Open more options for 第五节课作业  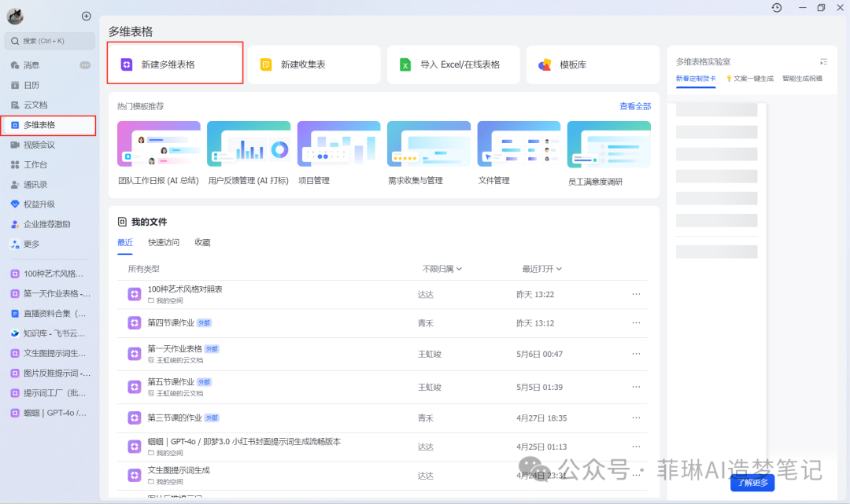636,387
